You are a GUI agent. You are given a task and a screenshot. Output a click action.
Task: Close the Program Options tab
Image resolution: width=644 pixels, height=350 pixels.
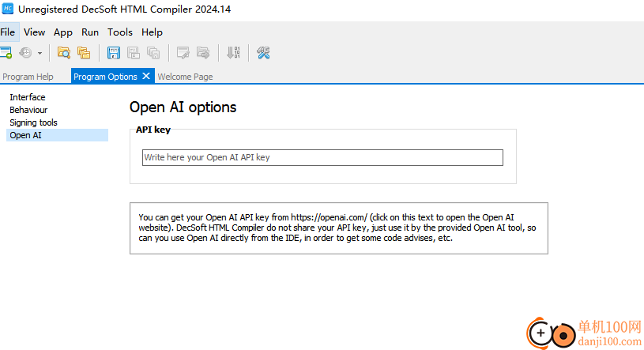(146, 76)
